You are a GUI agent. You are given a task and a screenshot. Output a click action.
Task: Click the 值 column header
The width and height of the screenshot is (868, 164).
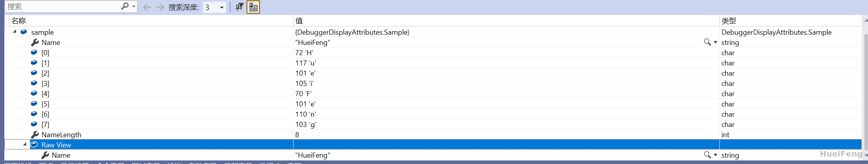[299, 20]
